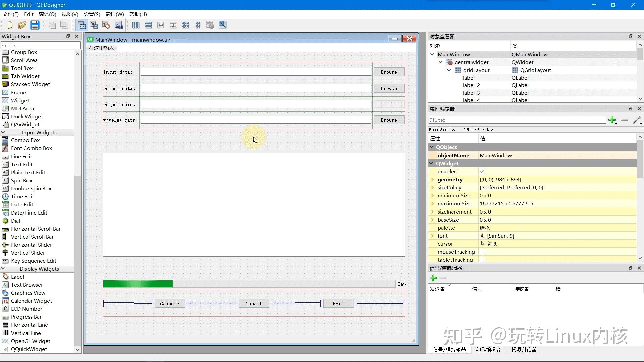Screen dimensions: 644x362
Task: Apply Lay Out Horizontally tool
Action: tap(136, 25)
